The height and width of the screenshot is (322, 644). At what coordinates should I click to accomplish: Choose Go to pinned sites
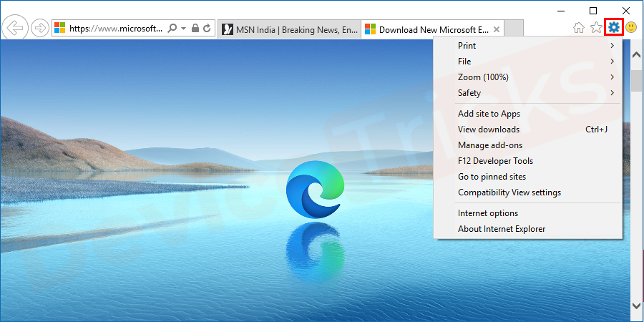[527, 177]
